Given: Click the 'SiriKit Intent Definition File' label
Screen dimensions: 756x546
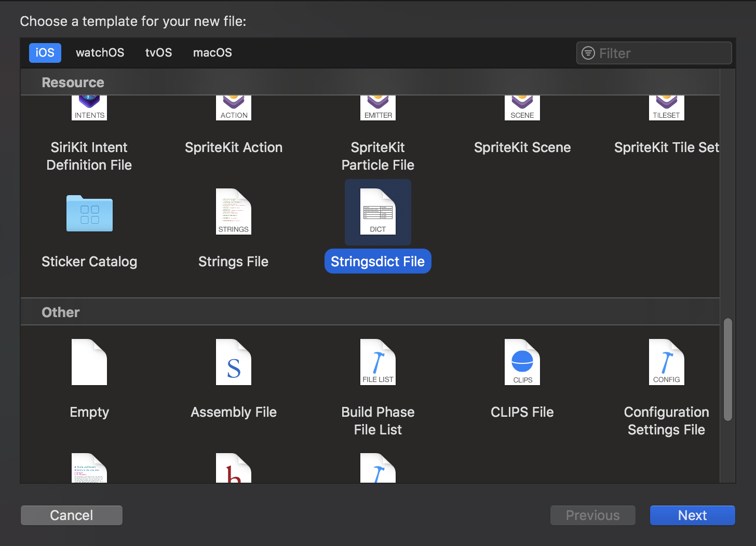Looking at the screenshot, I should pyautogui.click(x=89, y=156).
